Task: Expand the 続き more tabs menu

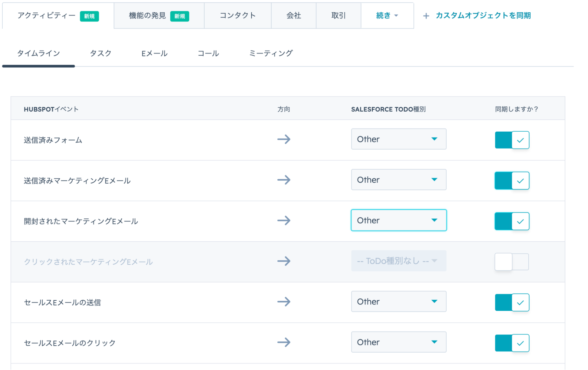Action: [387, 16]
